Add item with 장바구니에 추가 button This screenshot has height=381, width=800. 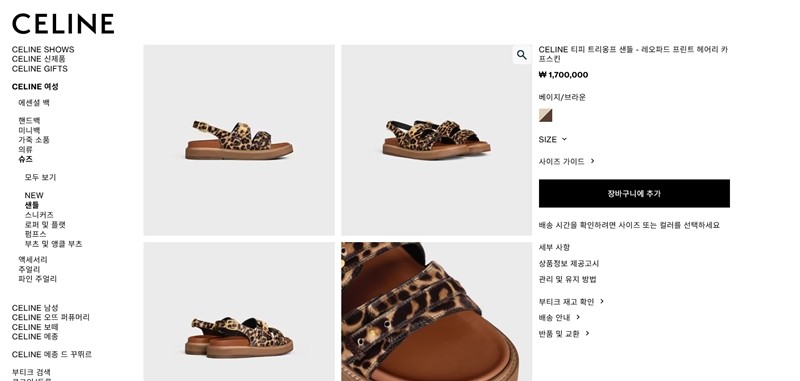634,193
